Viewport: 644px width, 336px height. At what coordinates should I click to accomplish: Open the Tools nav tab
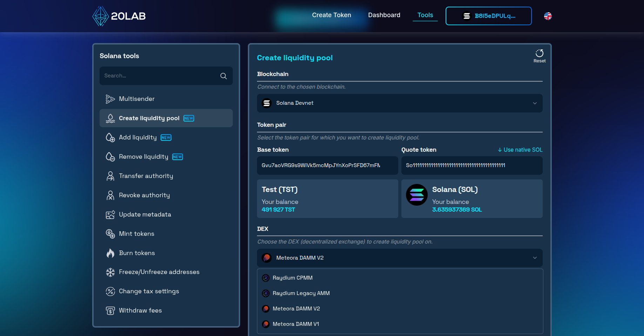(x=425, y=15)
